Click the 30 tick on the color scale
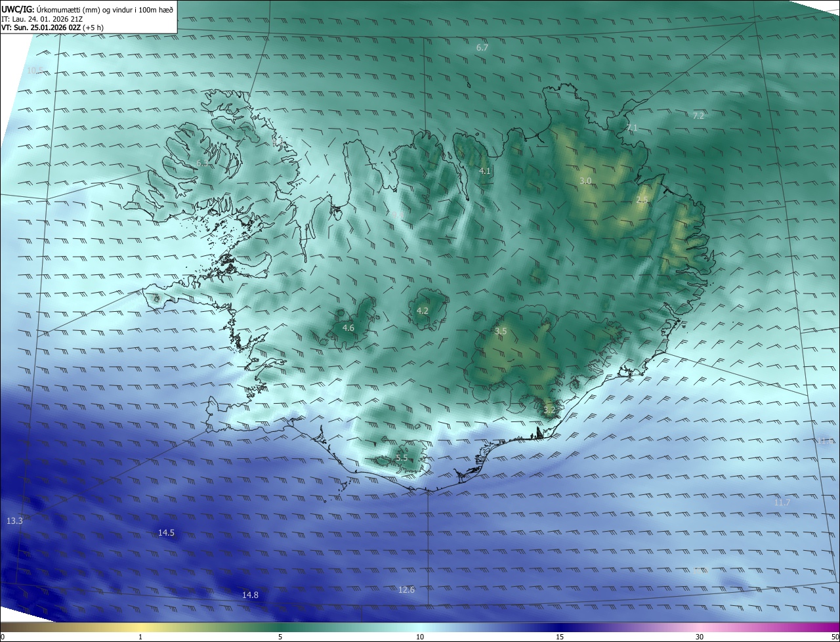This screenshot has height=642, width=840. pos(700,637)
